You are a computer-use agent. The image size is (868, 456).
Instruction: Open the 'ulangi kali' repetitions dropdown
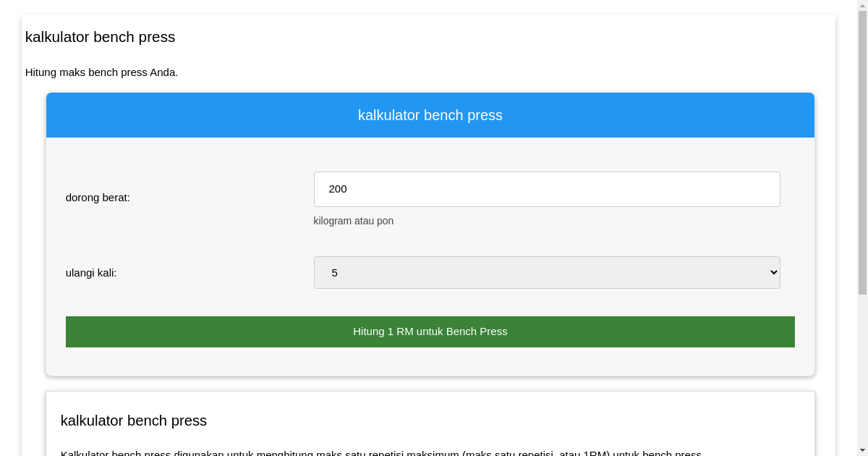[x=547, y=272]
